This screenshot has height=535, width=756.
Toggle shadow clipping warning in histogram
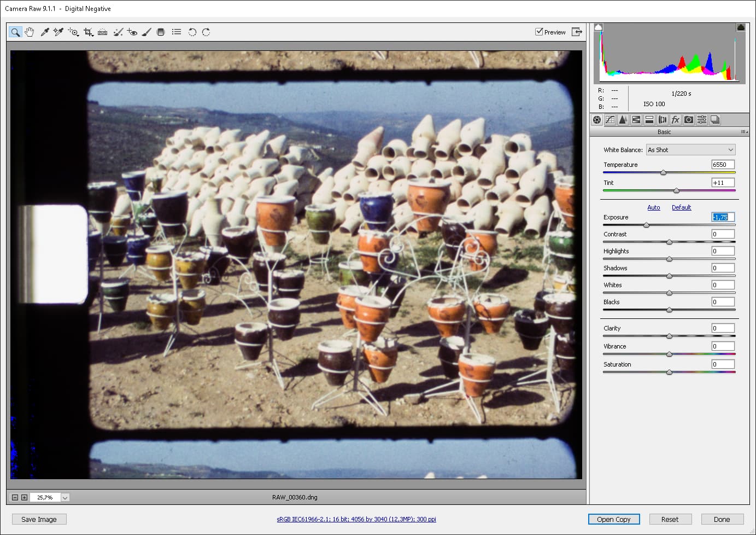599,27
